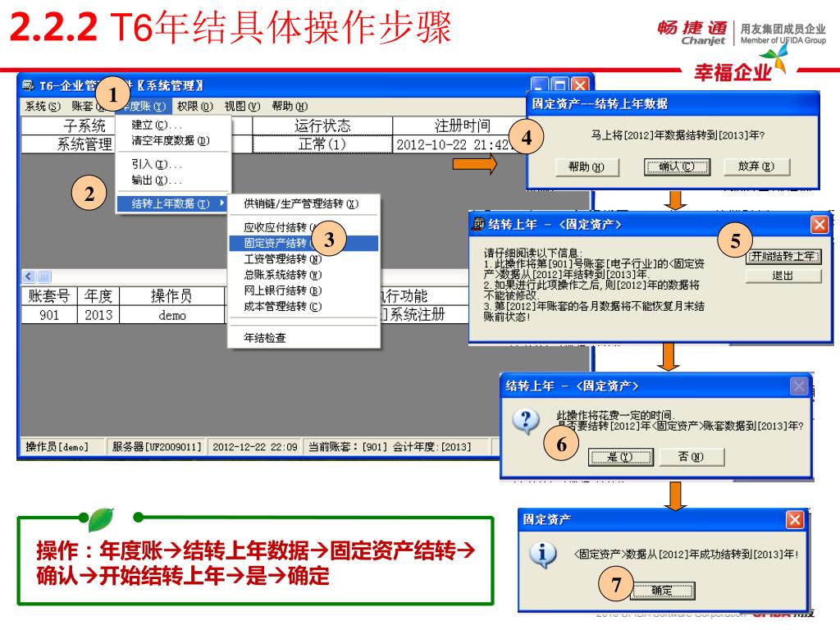Select 成本管理结转(C) submenu item

tap(304, 307)
